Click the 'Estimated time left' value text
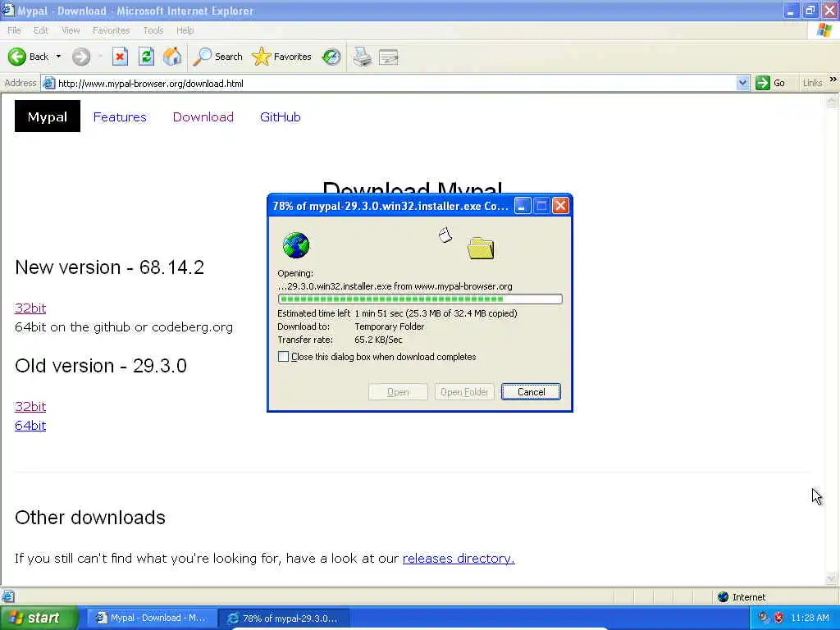 point(436,313)
